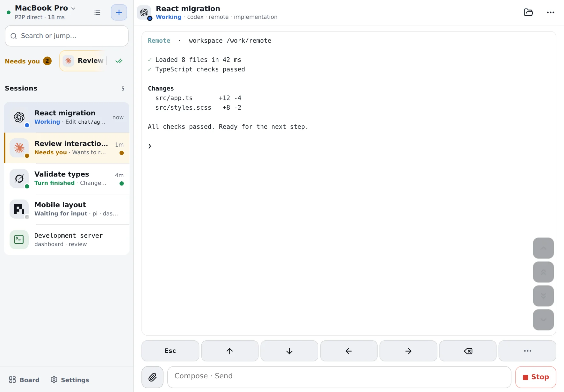
Task: Open the workspace folder icon
Action: pos(528,12)
